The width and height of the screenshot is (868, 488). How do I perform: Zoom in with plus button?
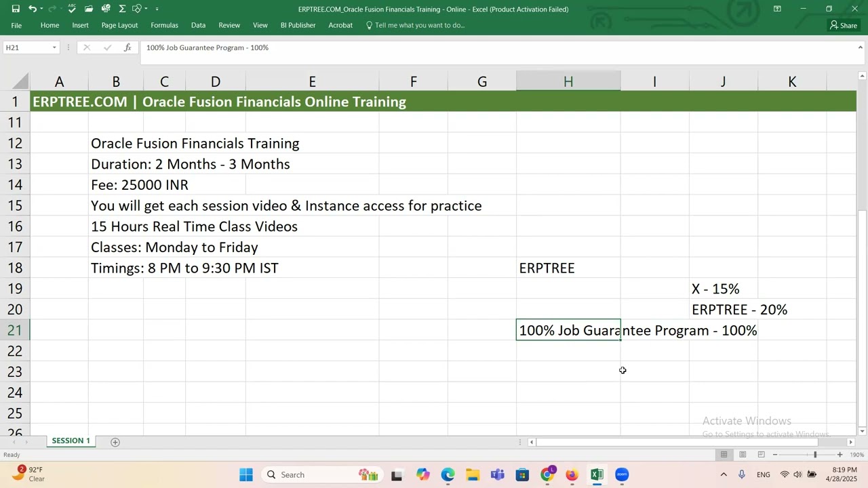pyautogui.click(x=840, y=455)
